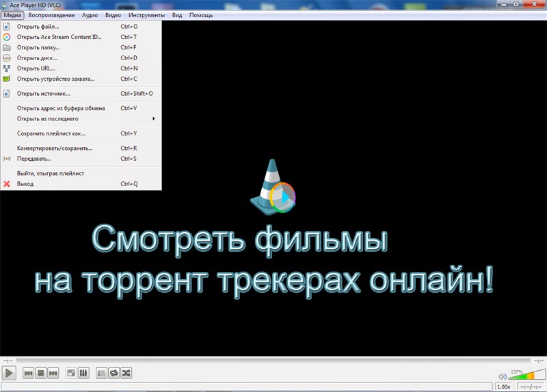Expand the Открыть из последнего submenu
Image resolution: width=547 pixels, height=392 pixels.
(81, 118)
